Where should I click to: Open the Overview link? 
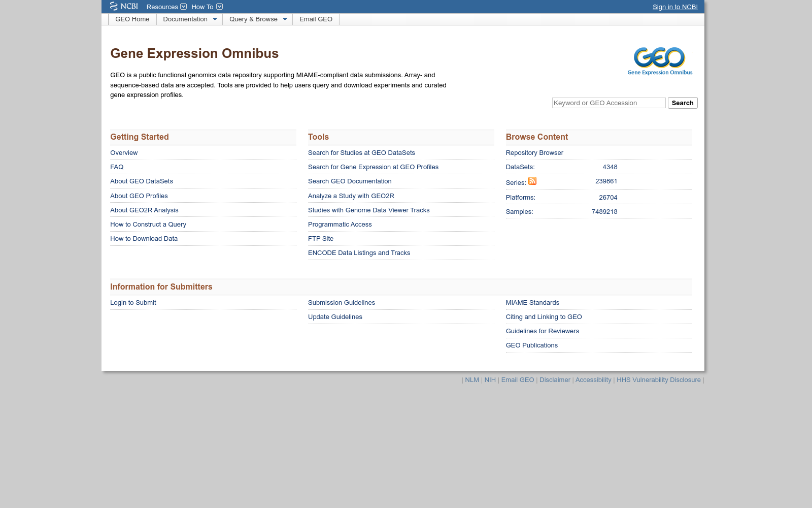(x=124, y=153)
